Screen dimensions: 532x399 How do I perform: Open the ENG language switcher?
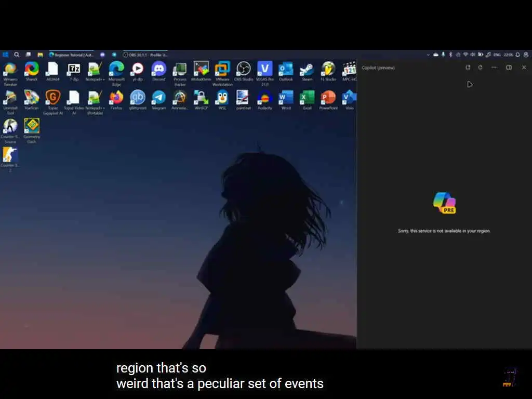pos(497,55)
